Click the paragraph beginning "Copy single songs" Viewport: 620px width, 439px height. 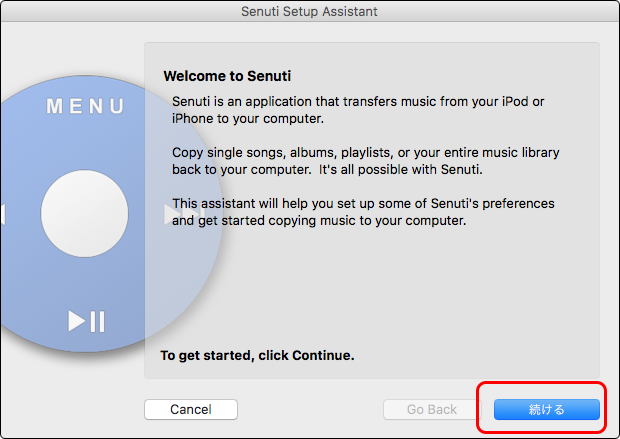click(366, 161)
